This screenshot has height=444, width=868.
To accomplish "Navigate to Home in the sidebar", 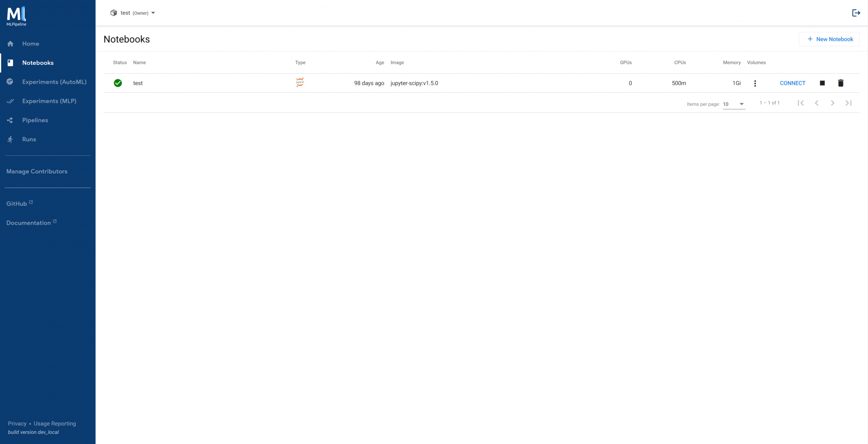I will pyautogui.click(x=10, y=43).
